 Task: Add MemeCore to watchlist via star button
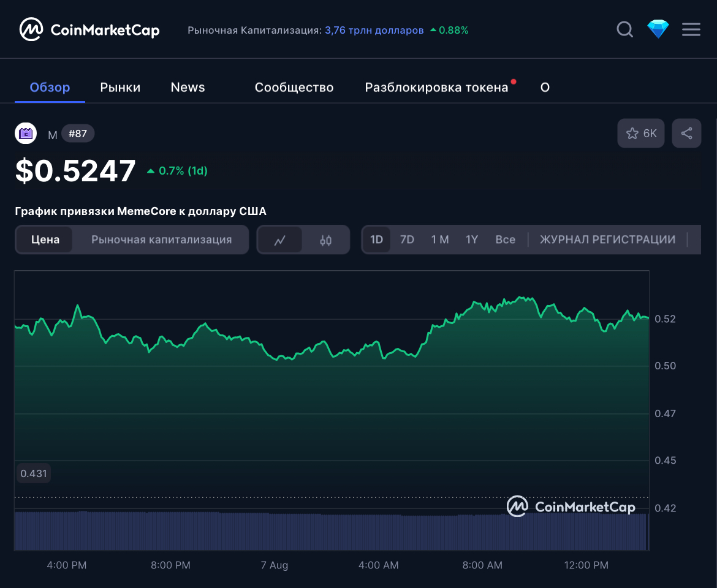tap(640, 134)
